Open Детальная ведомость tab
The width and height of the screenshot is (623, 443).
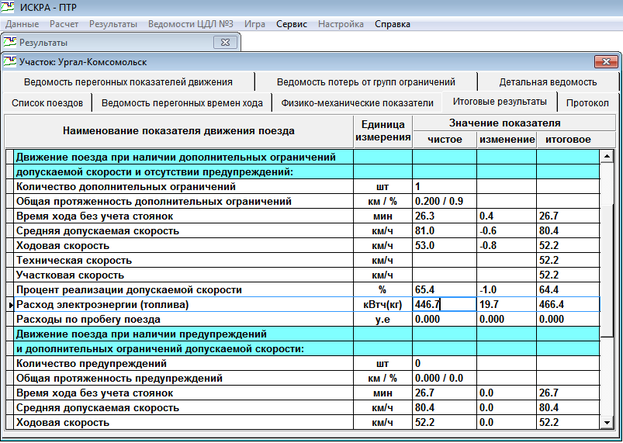548,82
